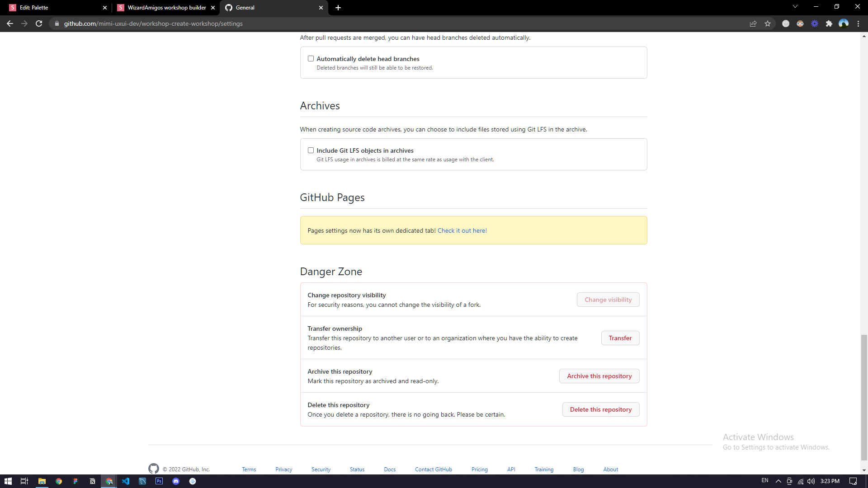Enable Automatically delete head branches
This screenshot has height=488, width=868.
[311, 59]
